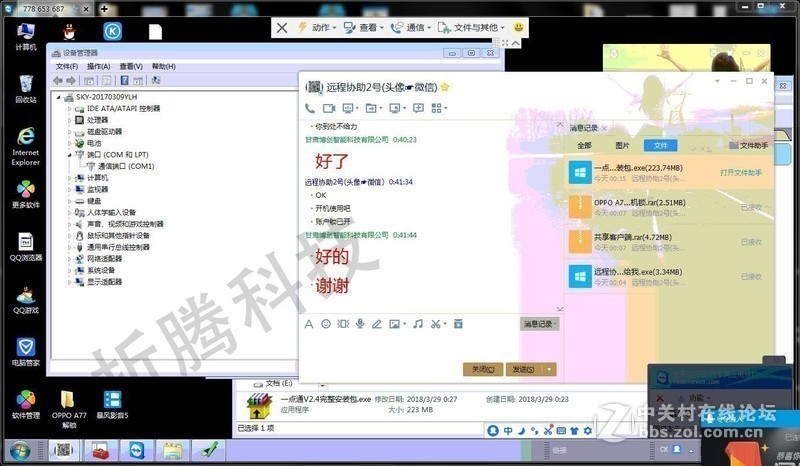Open the 暴风影音5 desktop icon
Screen dimensions: 800x466
pyautogui.click(x=112, y=405)
